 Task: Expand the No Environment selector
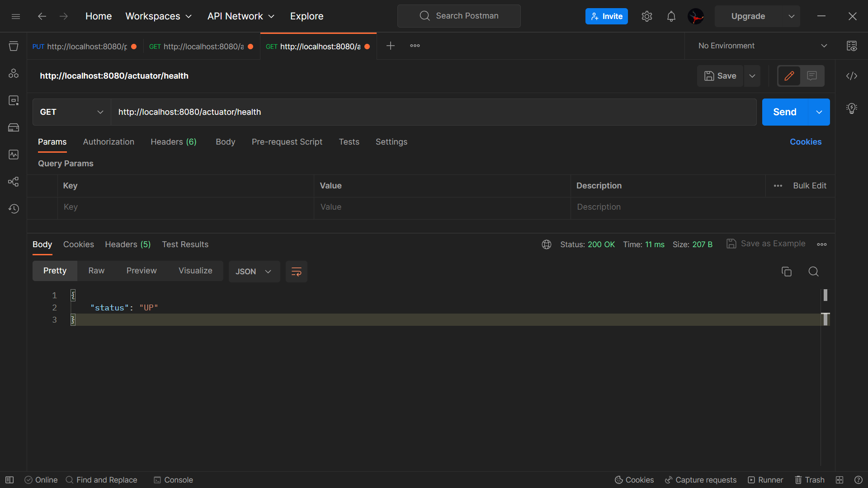coord(763,46)
